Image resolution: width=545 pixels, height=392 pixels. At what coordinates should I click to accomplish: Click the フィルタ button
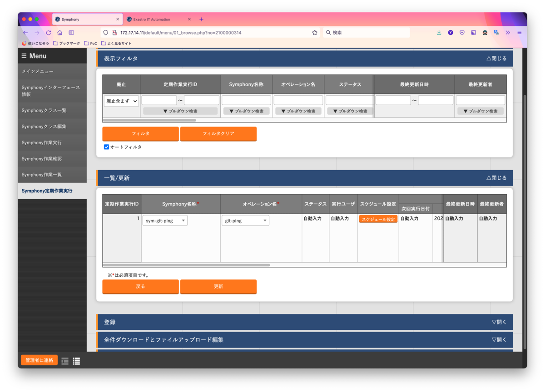[x=140, y=134]
